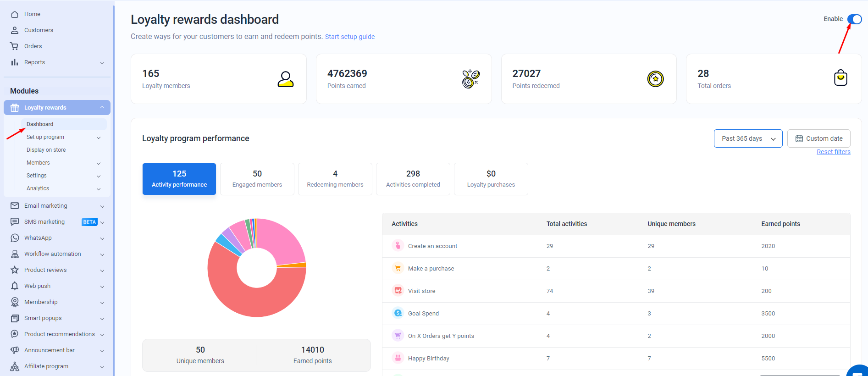Click the Total orders shopping bag icon

point(840,78)
